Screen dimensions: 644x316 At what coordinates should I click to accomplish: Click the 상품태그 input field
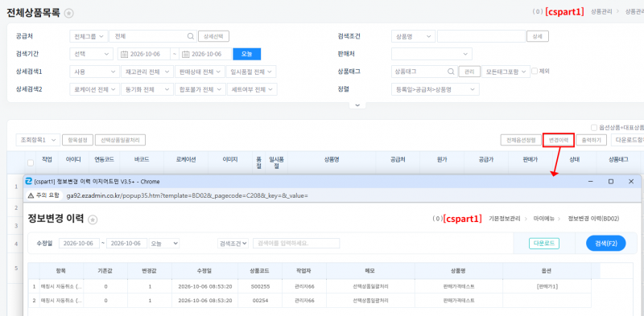[424, 72]
